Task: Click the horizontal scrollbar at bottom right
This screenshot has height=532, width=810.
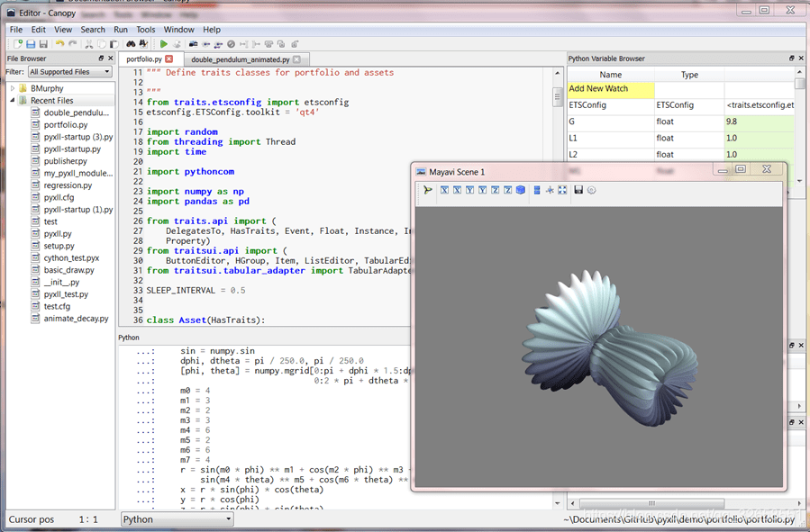Action: 651,503
